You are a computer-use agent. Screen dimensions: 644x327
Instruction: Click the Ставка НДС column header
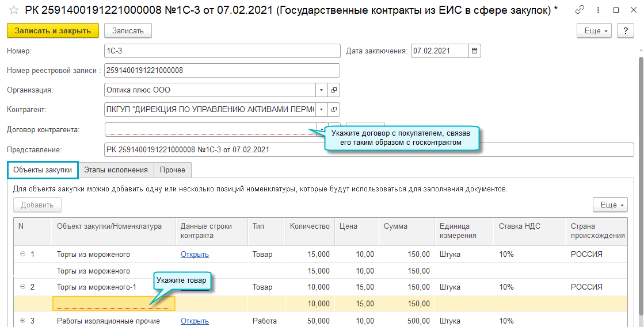tap(530, 231)
